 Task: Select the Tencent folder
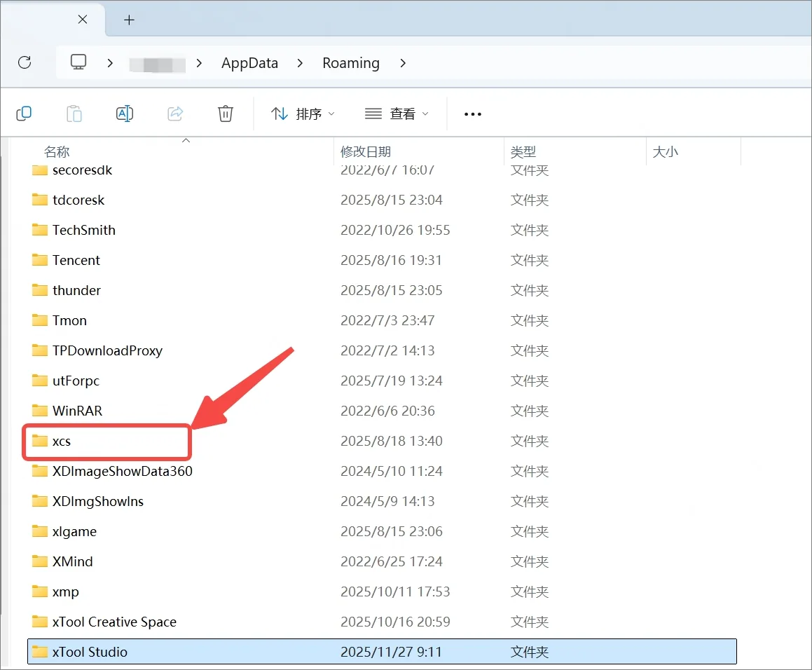click(382, 260)
